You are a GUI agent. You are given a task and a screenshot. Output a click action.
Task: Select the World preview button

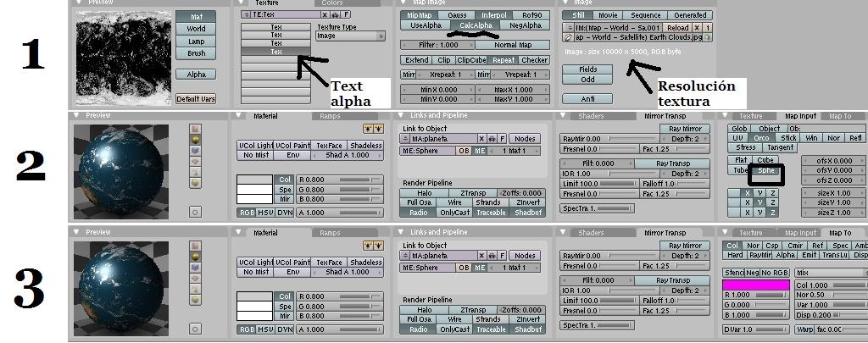196,29
